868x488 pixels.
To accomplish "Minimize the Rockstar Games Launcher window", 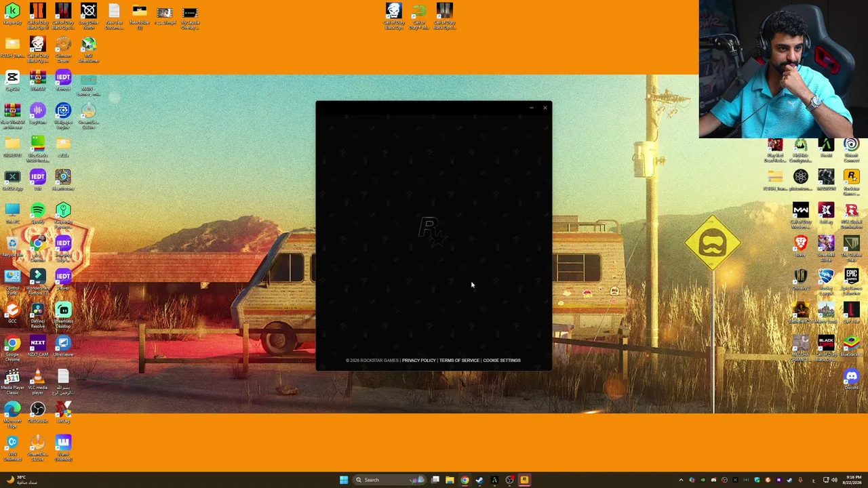I will point(531,108).
